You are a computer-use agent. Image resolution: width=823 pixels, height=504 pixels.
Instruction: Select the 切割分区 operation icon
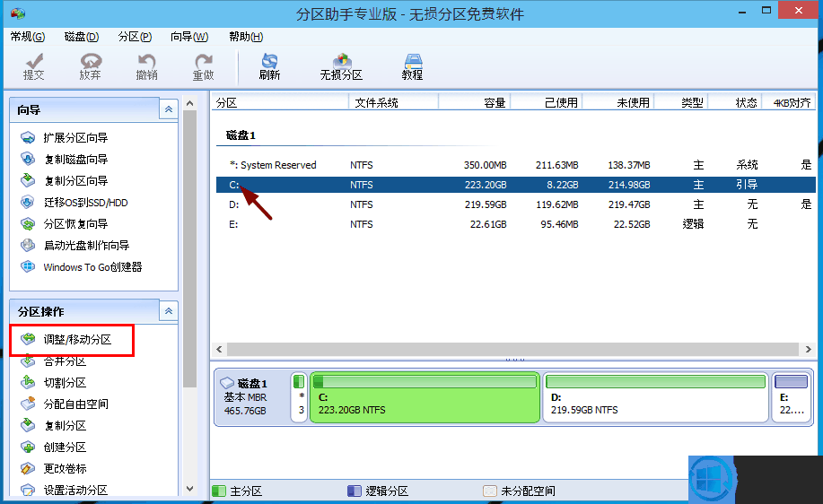tap(28, 382)
